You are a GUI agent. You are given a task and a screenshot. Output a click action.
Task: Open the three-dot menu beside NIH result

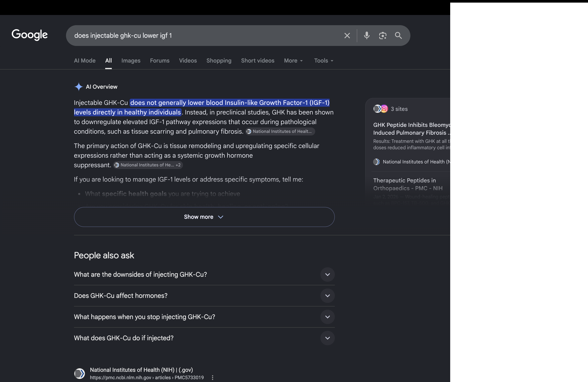[x=212, y=377]
